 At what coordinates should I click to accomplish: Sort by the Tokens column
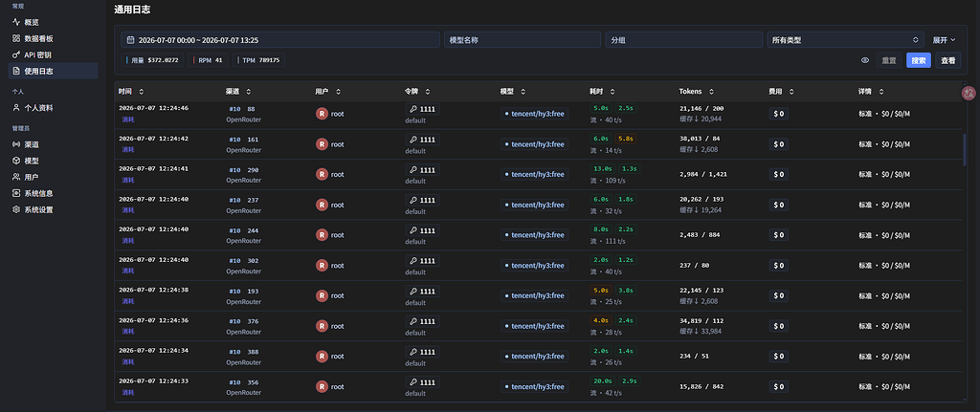point(697,92)
